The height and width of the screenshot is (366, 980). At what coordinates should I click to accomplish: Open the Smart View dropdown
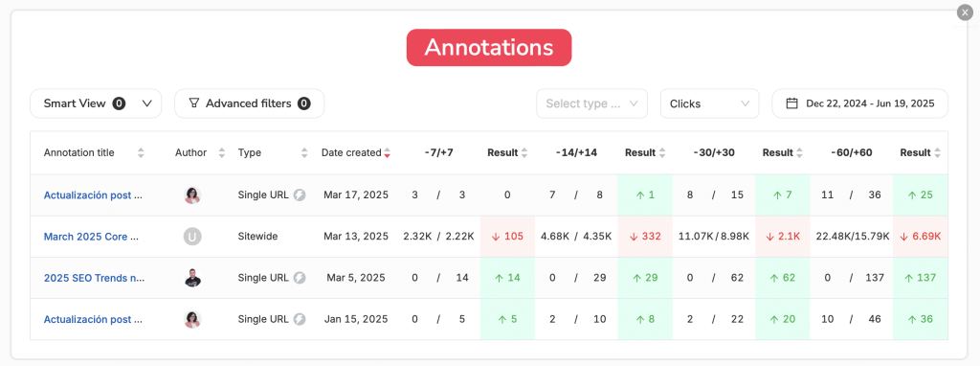click(96, 103)
